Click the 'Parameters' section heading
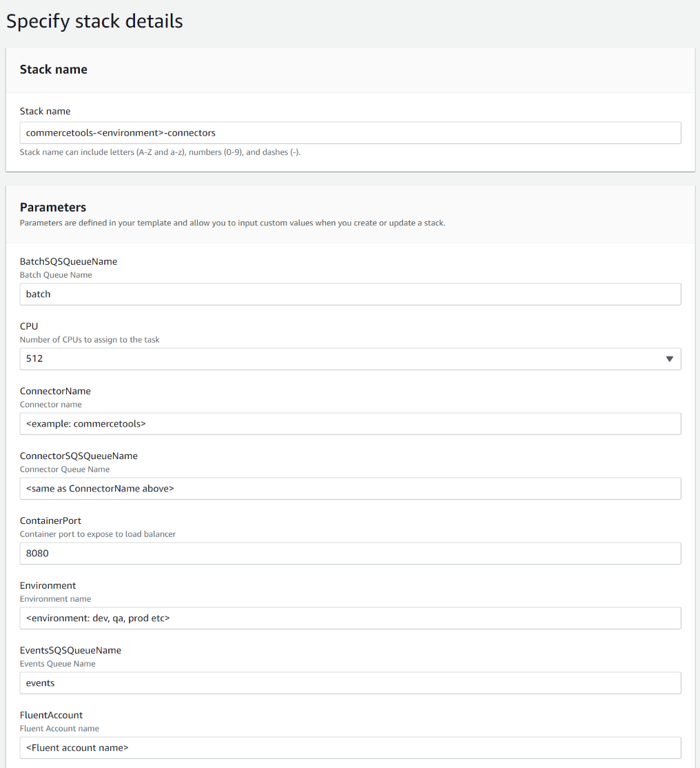Image resolution: width=700 pixels, height=768 pixels. [53, 208]
